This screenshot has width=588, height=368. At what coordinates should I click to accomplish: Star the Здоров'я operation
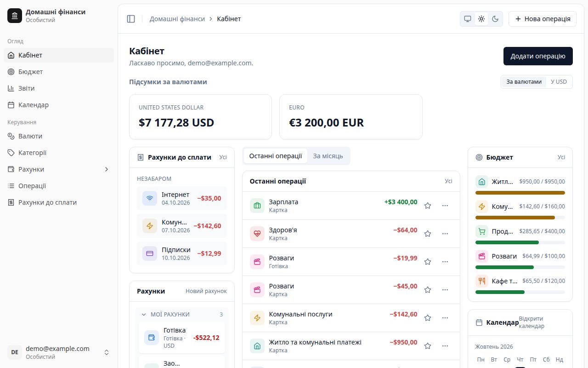428,234
